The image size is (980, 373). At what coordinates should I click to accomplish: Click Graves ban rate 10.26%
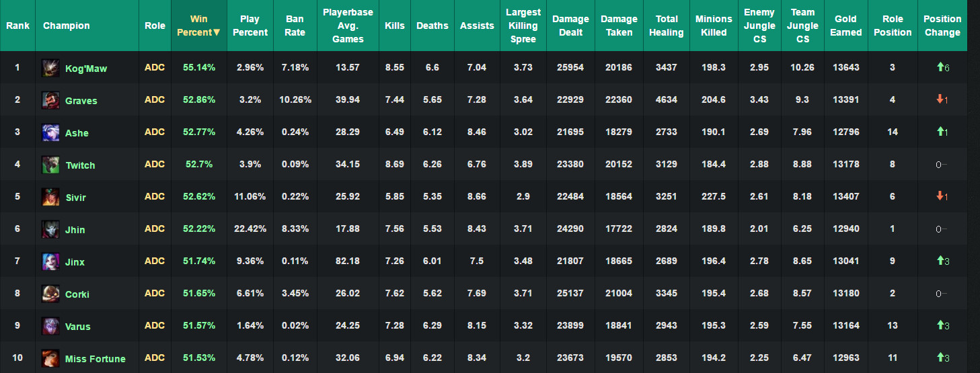tap(295, 99)
